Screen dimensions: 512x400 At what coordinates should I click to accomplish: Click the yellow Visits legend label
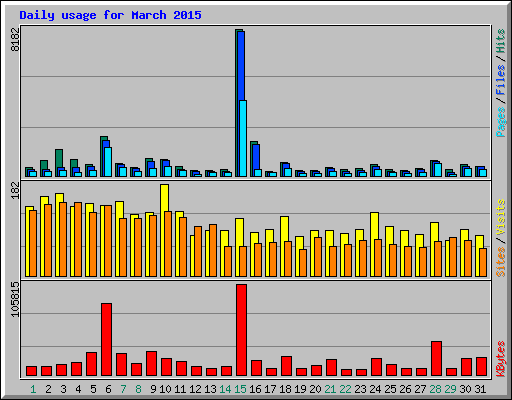coord(500,218)
